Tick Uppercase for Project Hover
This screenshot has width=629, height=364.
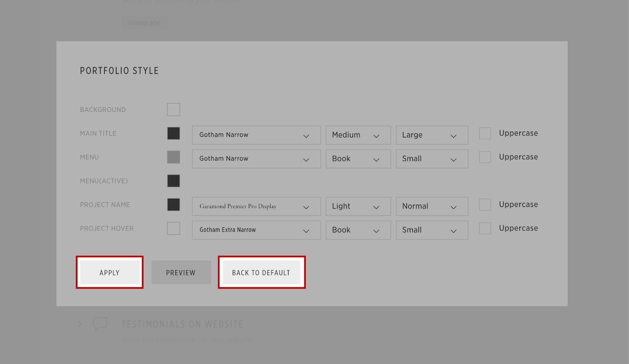coord(485,229)
